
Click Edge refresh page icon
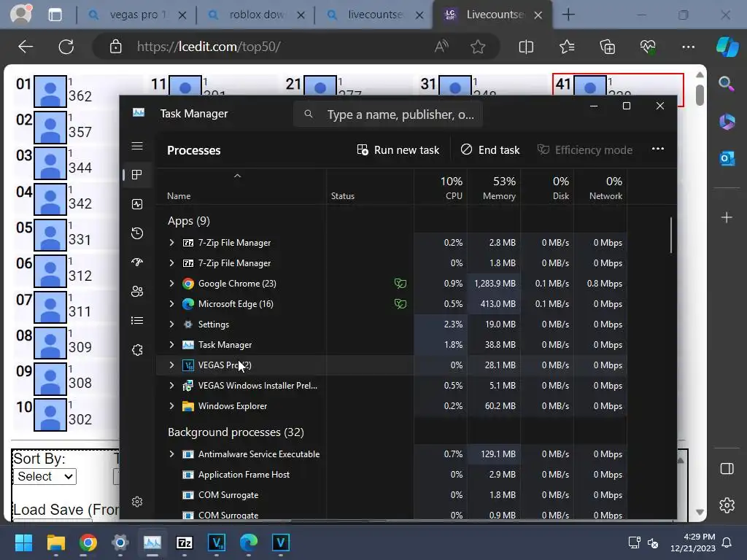point(66,47)
